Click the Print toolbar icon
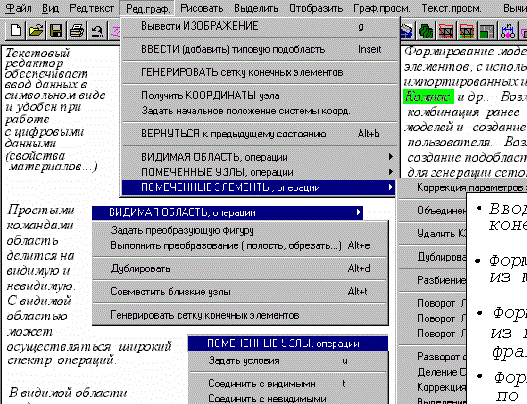 tap(77, 31)
